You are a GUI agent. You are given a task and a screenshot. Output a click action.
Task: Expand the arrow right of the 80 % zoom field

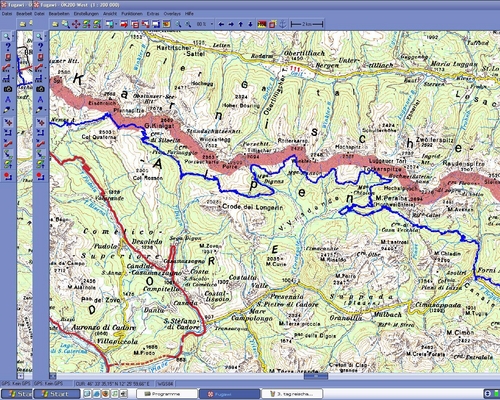[212, 24]
